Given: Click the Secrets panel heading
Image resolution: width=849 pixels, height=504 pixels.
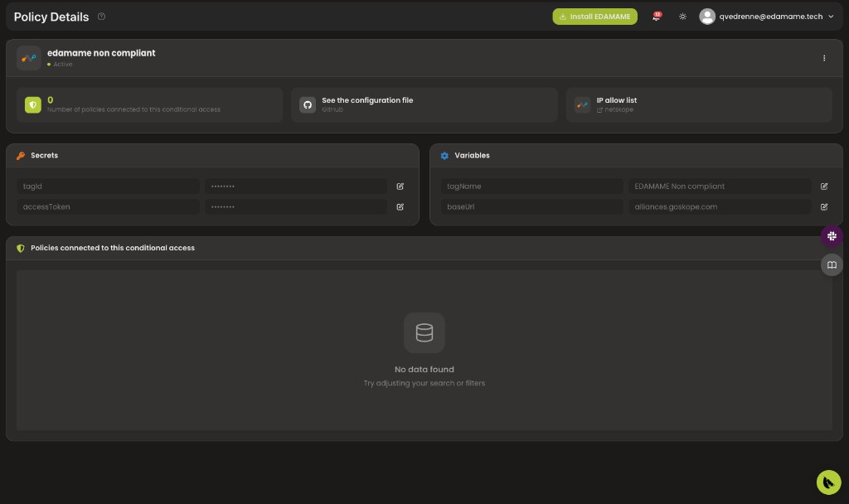Looking at the screenshot, I should (x=45, y=155).
